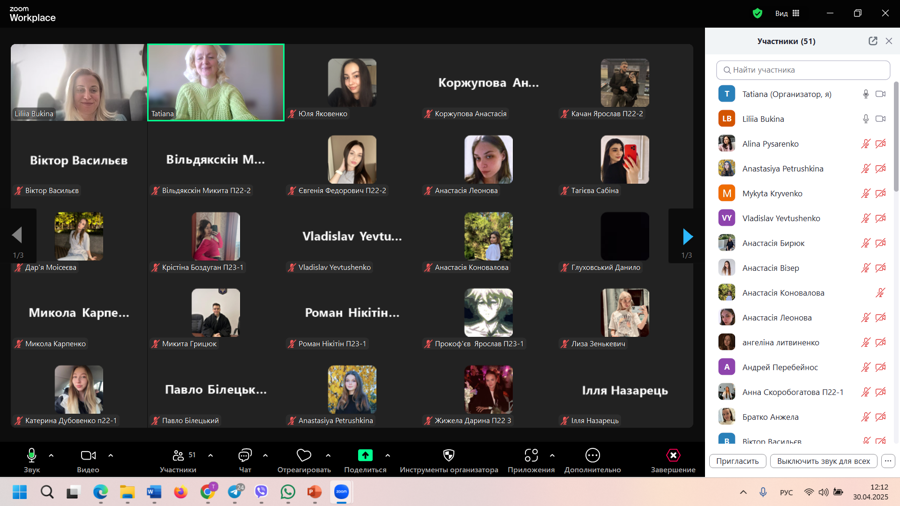The image size is (900, 506).
Task: Click the highlighted Tatiana video tile
Action: click(216, 83)
